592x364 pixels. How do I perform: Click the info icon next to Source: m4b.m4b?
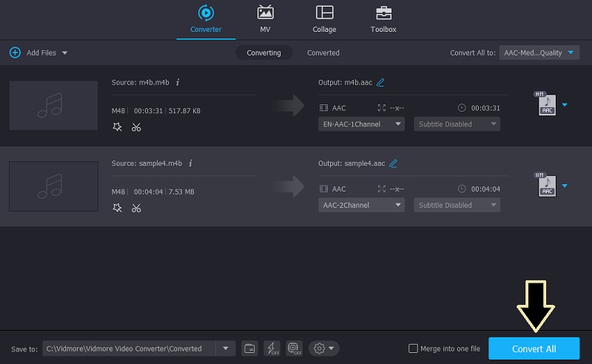point(178,82)
